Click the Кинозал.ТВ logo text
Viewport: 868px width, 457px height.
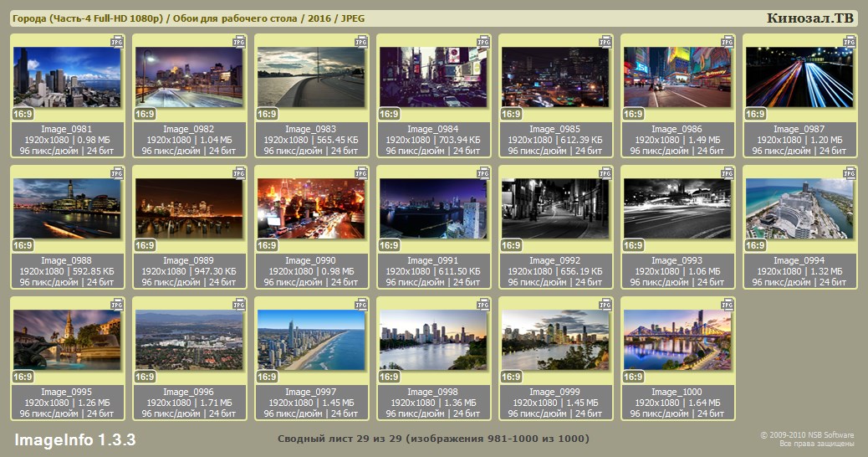[810, 18]
